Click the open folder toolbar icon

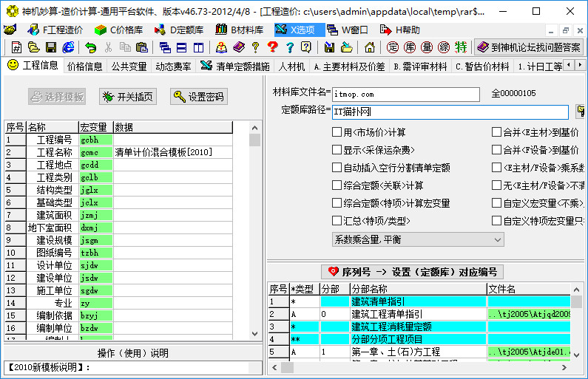pyautogui.click(x=34, y=47)
